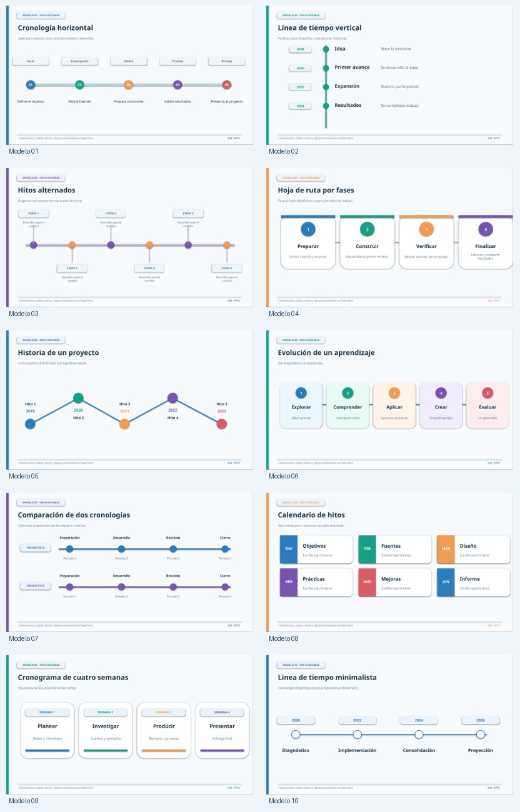520x812 pixels.
Task: Select the Modelo 02 Línea de tiempo vertical slide
Action: [x=389, y=75]
